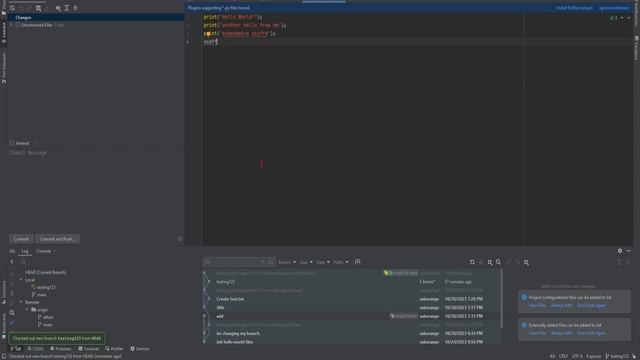Open Structure tool window on left stripe
640x360 pixels.
4,291
